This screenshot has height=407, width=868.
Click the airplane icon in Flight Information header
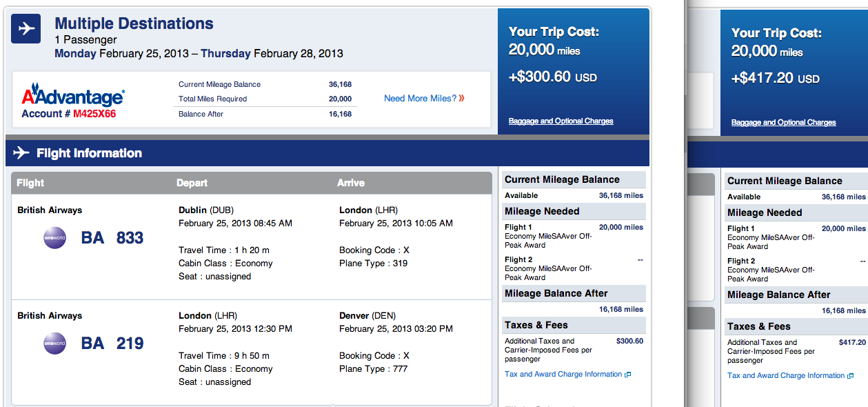(x=21, y=153)
